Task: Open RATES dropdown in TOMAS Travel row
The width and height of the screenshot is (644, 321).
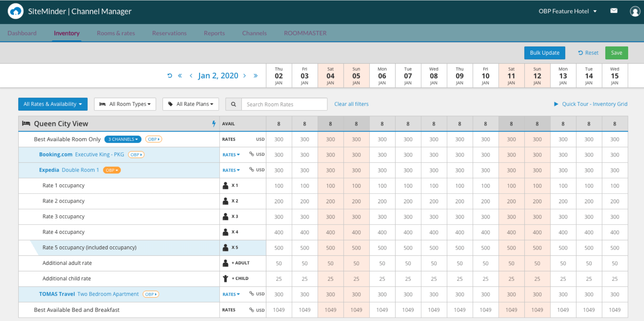Action: coord(231,294)
